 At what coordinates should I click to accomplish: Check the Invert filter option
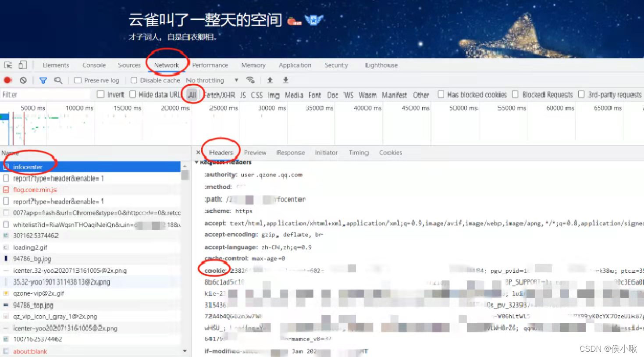point(100,94)
